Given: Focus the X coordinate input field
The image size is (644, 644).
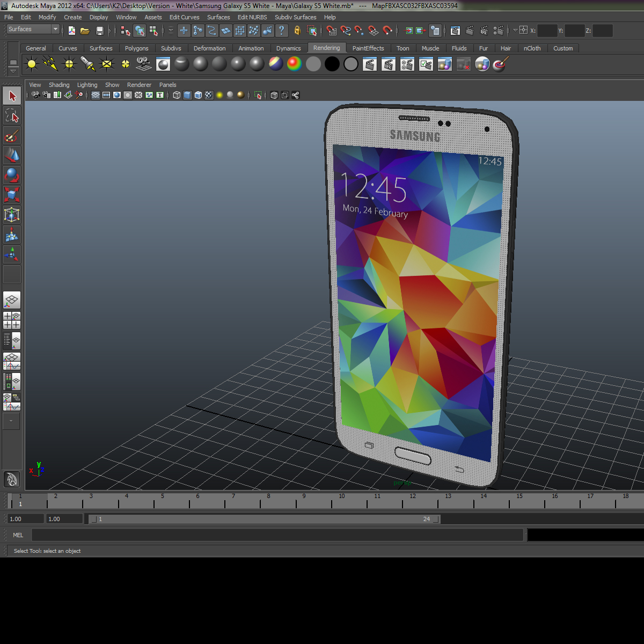Looking at the screenshot, I should coord(547,31).
